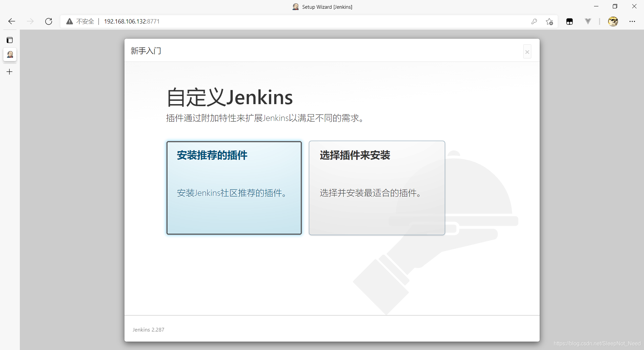The height and width of the screenshot is (350, 644).
Task: Click the V-shaped extension icon
Action: pyautogui.click(x=588, y=21)
